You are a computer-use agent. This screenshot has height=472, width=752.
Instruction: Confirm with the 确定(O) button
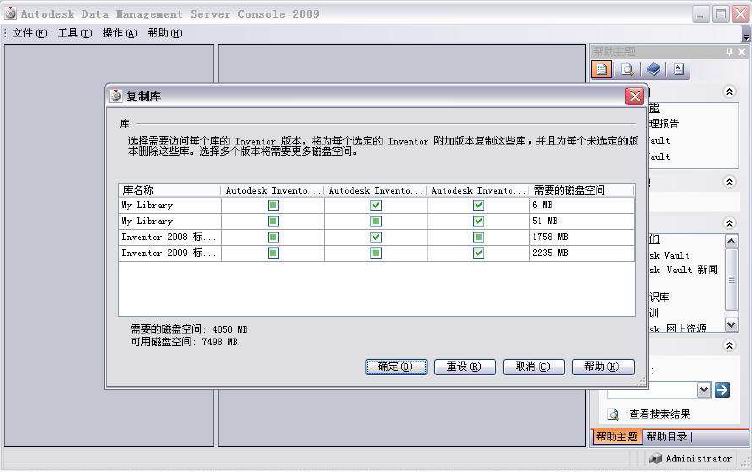[x=396, y=367]
